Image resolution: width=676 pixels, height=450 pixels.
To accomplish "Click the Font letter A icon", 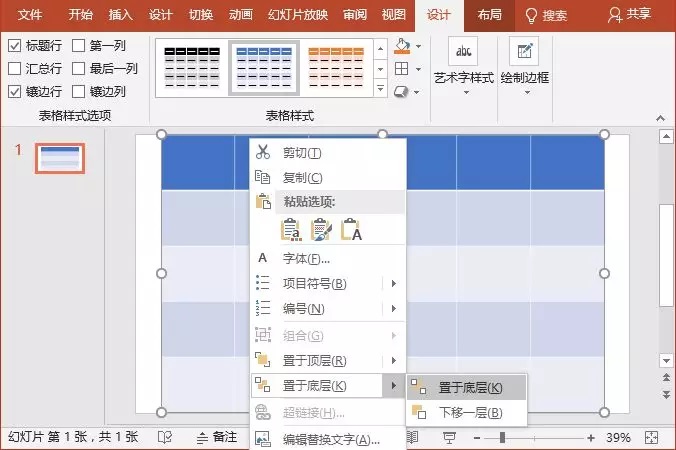I will 262,258.
